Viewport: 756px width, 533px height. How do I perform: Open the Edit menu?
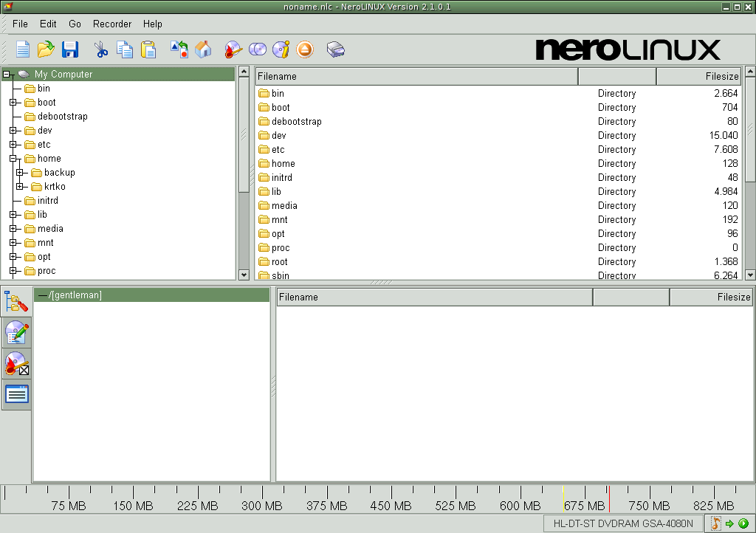(48, 24)
